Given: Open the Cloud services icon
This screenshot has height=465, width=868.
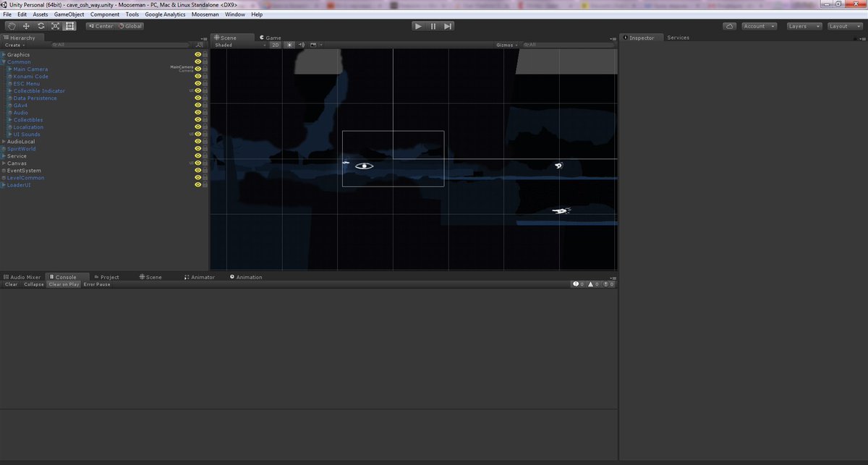Looking at the screenshot, I should point(730,26).
